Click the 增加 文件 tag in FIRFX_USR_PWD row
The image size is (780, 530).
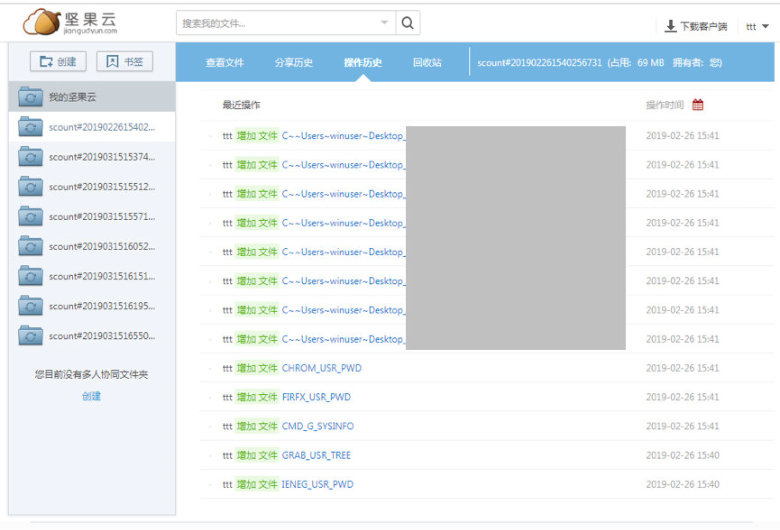pyautogui.click(x=257, y=397)
